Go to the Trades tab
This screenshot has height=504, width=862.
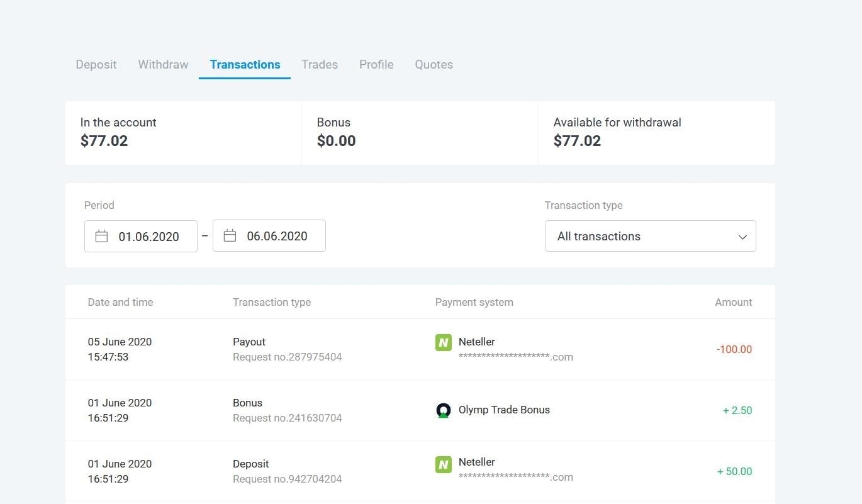(x=320, y=64)
